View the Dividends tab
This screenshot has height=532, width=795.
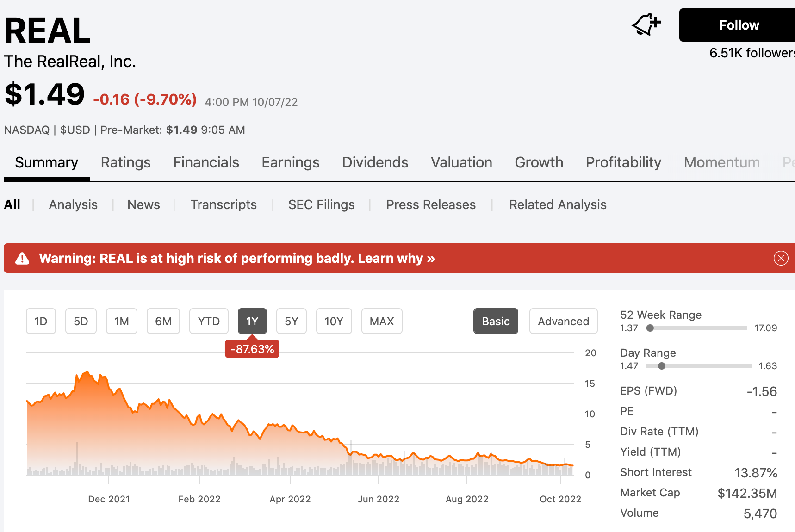[x=375, y=162]
